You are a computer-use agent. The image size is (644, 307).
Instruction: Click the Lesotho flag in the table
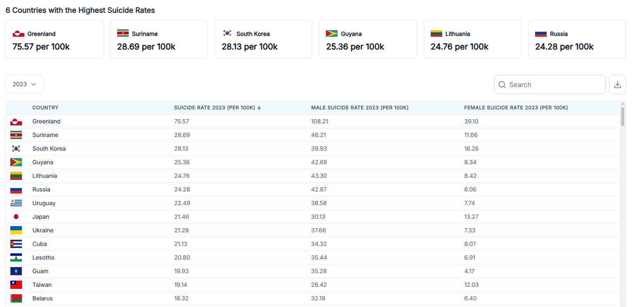(16, 257)
